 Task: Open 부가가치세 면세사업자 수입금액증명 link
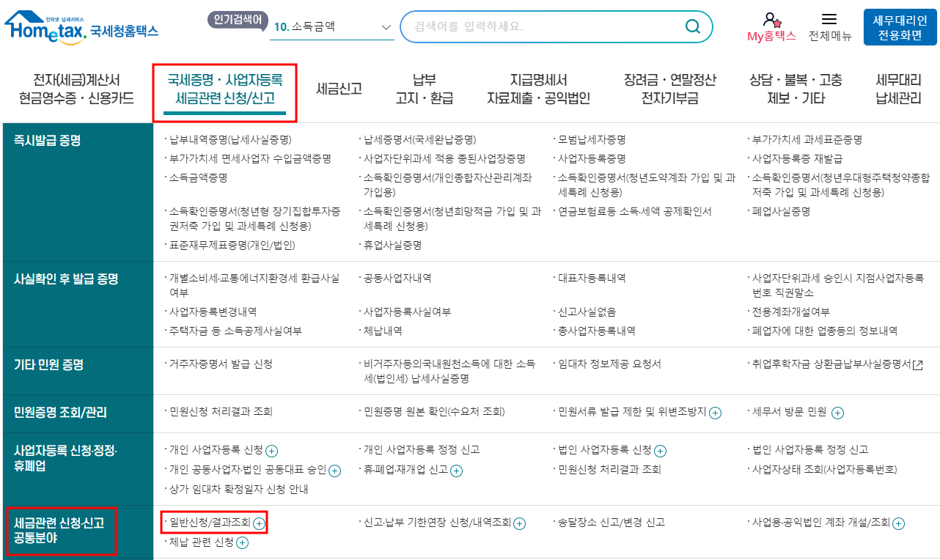point(250,158)
